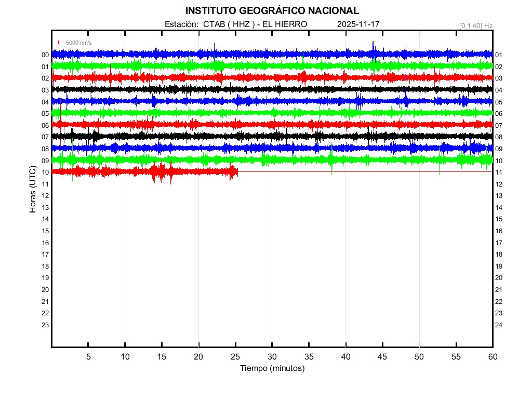Click the 45 minute tick label

coord(382,356)
